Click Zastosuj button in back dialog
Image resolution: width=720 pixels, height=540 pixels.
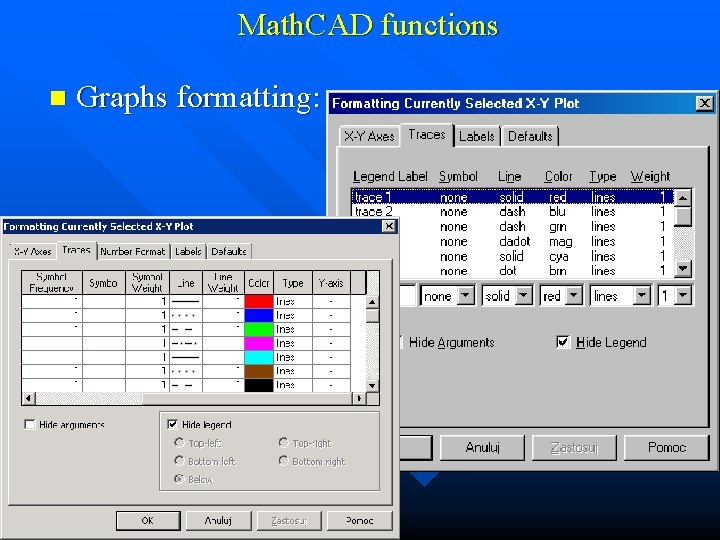(x=574, y=448)
